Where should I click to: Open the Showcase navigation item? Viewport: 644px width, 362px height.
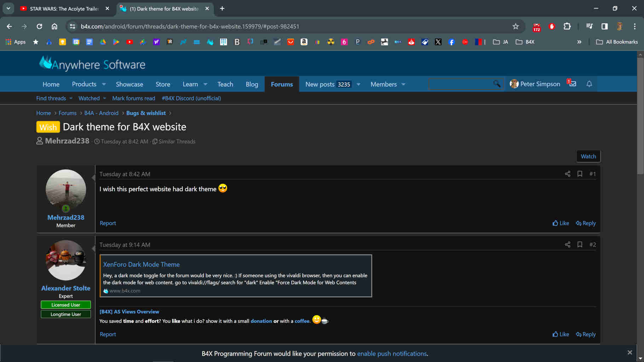coord(130,84)
